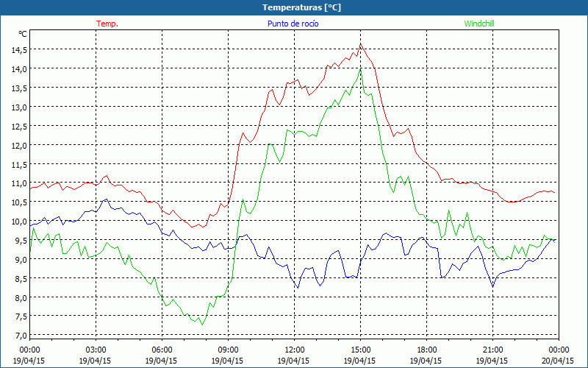Click the 20/04/15 date label on the x-axis

point(558,361)
